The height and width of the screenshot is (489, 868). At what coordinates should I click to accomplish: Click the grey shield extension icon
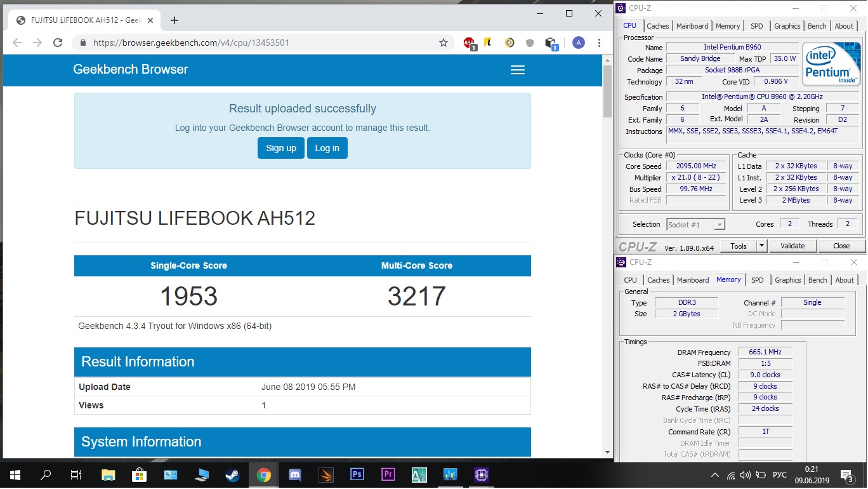[530, 43]
